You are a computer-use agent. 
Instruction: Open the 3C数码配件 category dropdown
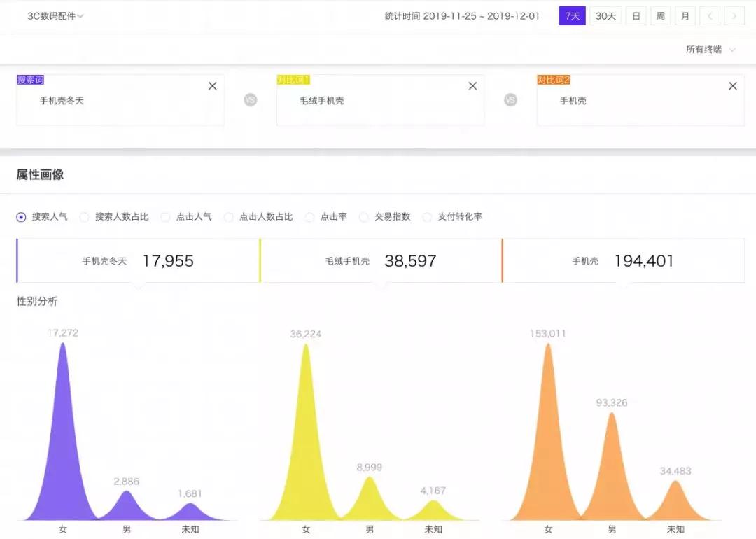point(55,16)
